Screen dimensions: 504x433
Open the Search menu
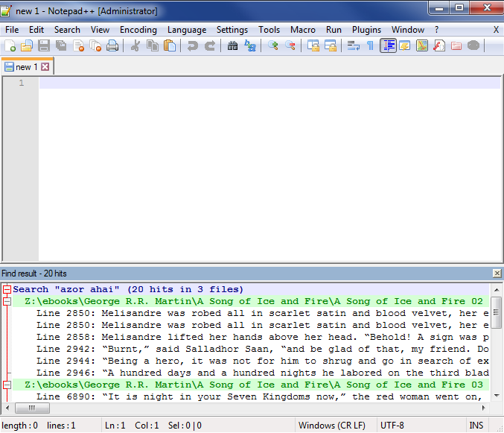tap(67, 30)
